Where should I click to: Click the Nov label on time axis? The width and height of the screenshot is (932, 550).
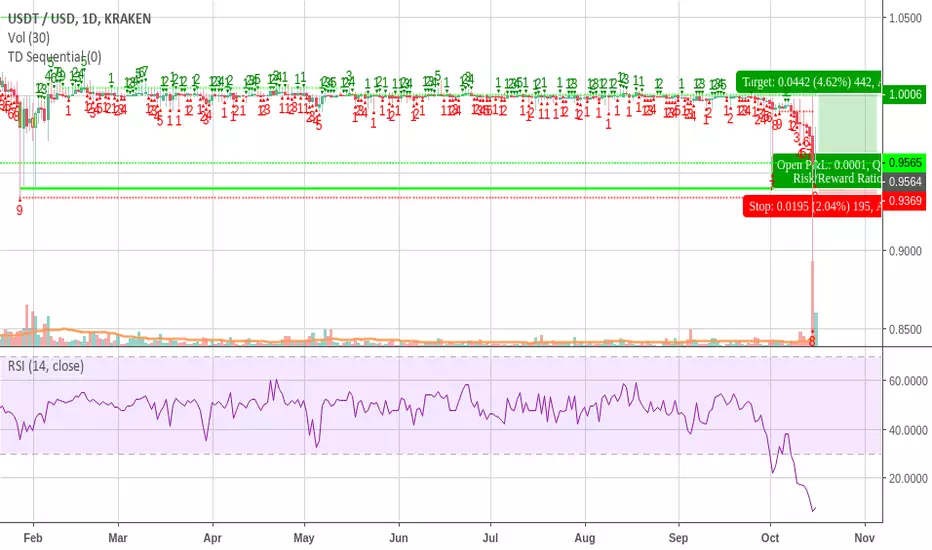(x=864, y=538)
